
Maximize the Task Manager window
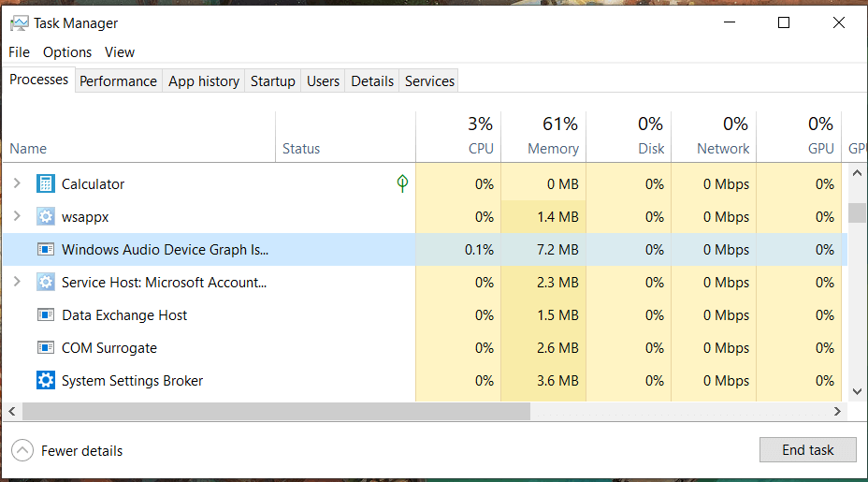pos(783,22)
